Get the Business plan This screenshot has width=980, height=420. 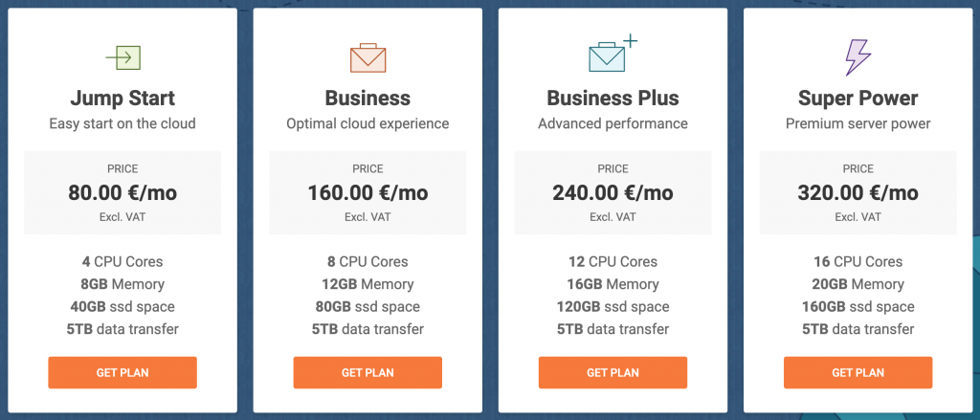point(367,372)
